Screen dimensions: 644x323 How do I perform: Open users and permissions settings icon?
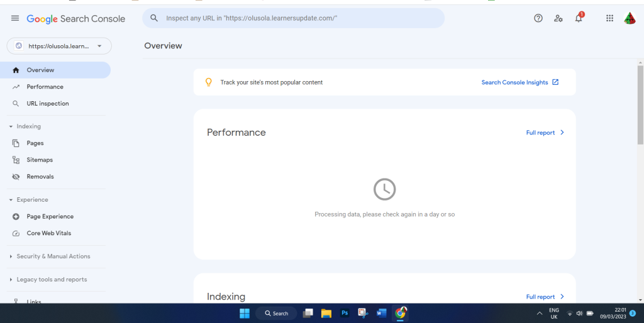[558, 18]
